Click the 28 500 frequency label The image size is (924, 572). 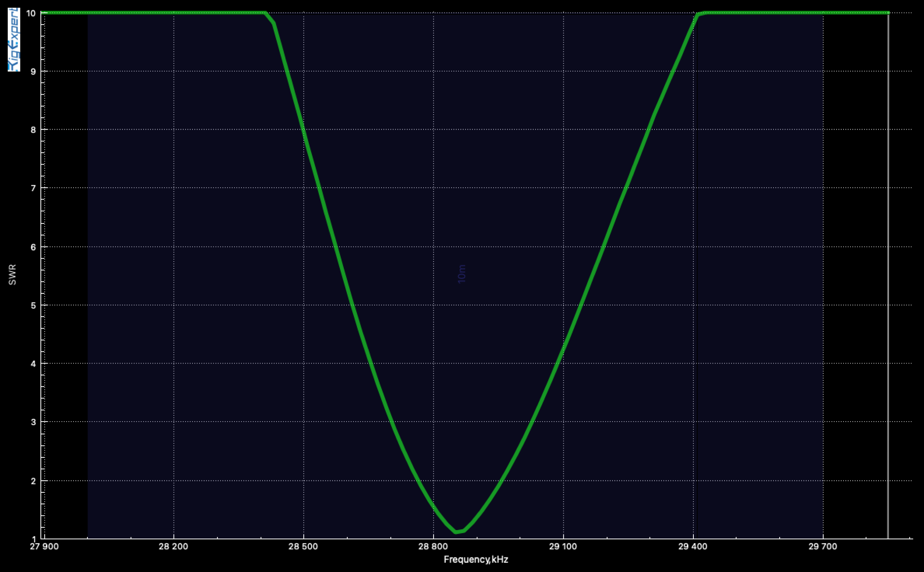click(303, 547)
